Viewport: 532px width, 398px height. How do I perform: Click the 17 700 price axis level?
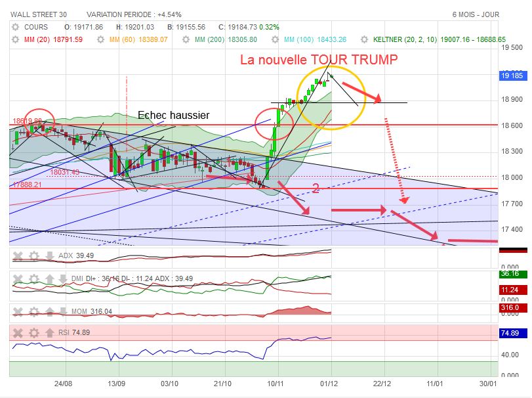click(x=512, y=204)
